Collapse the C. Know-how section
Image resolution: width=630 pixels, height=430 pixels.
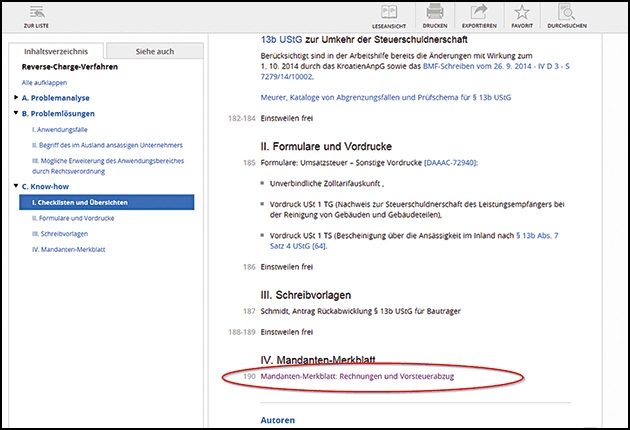[15, 186]
